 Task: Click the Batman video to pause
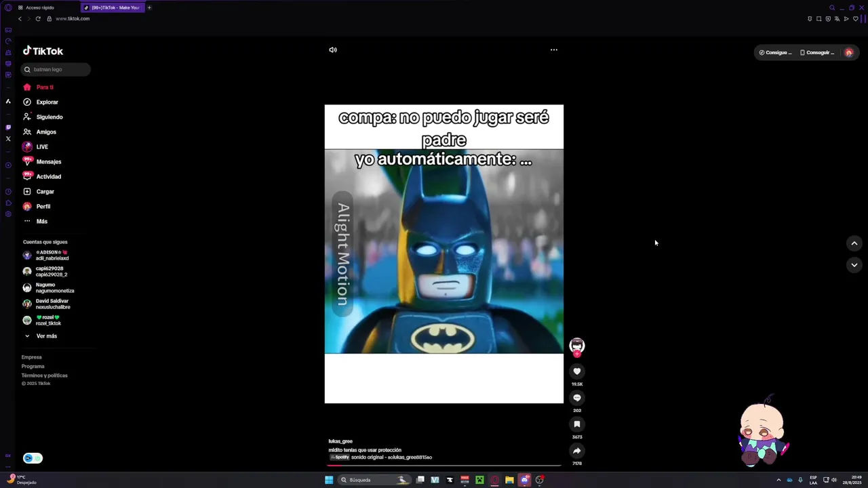point(444,254)
